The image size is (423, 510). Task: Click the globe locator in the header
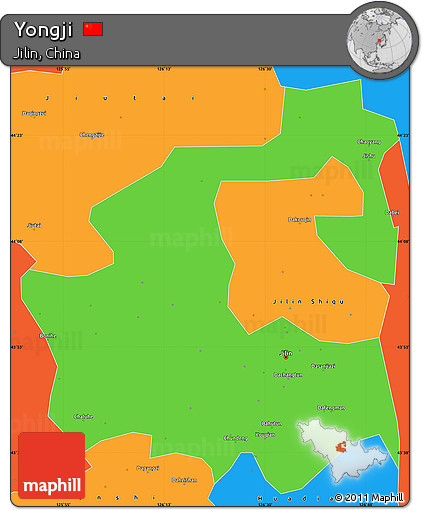(380, 40)
